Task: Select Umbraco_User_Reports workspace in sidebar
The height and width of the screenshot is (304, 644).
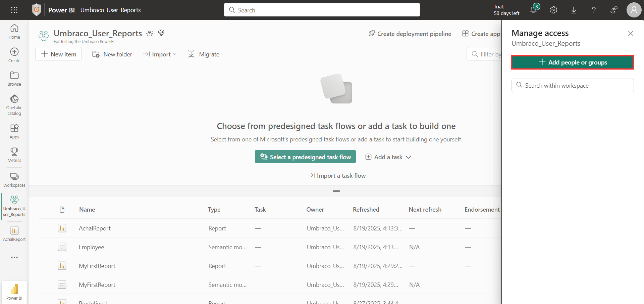Action: [x=14, y=206]
